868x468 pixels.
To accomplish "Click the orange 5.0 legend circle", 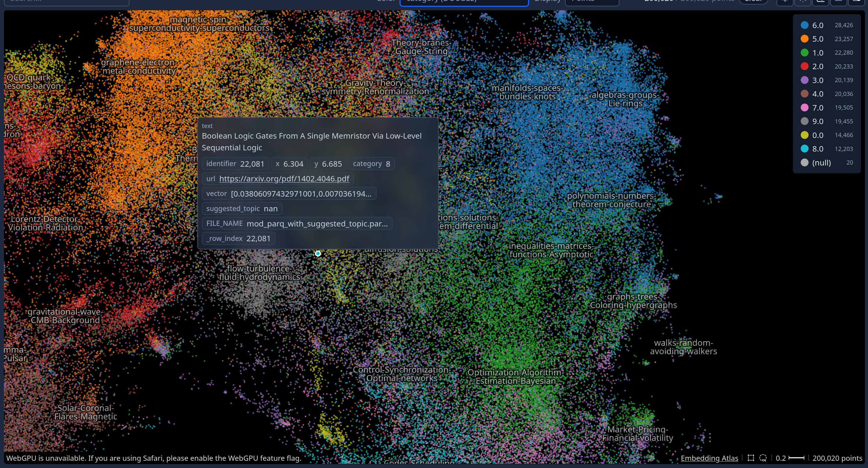I will 804,39.
